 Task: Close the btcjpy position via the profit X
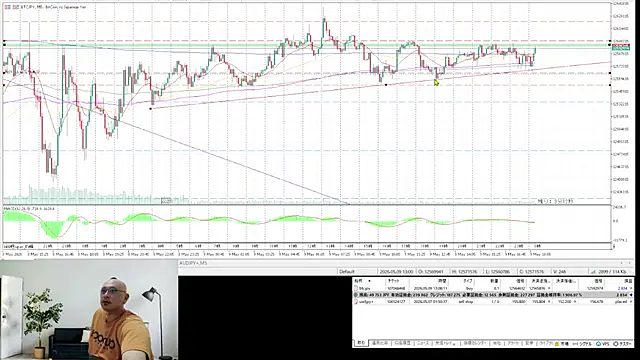pos(631,288)
